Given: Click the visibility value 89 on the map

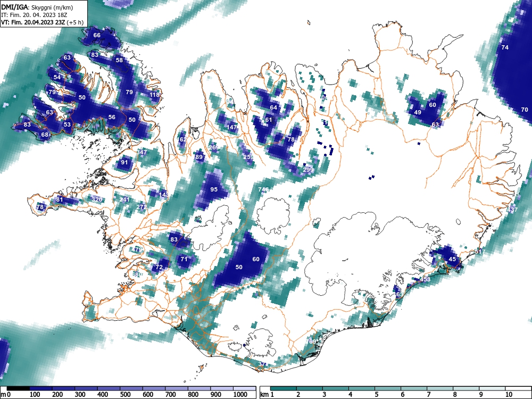Looking at the screenshot, I should click(x=199, y=157).
